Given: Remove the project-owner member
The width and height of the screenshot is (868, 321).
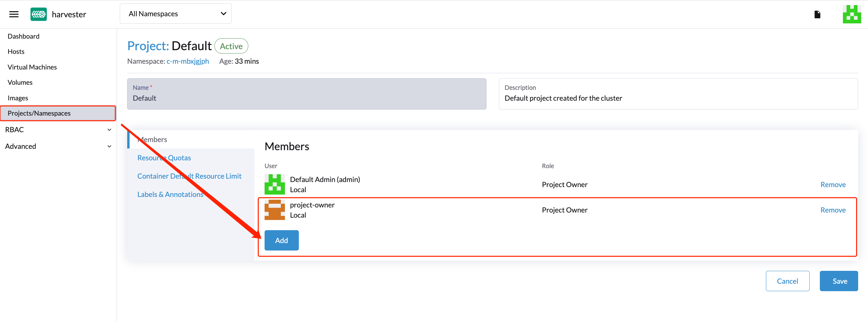Looking at the screenshot, I should (833, 210).
